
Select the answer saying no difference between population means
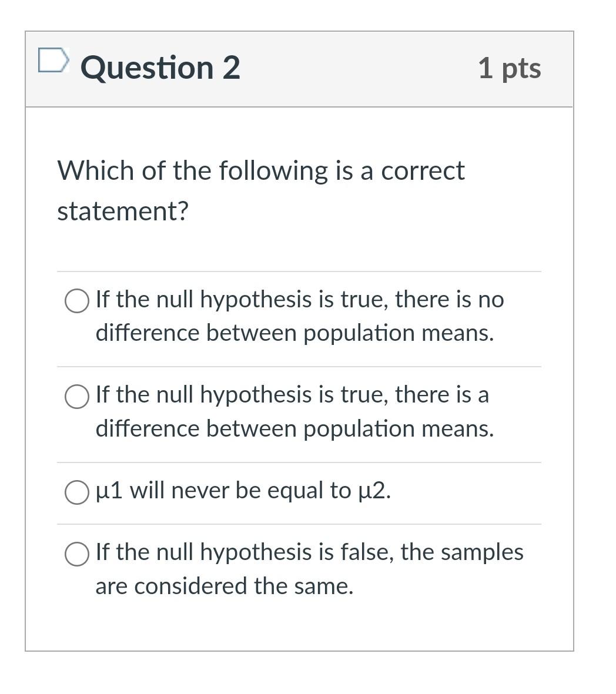76,301
